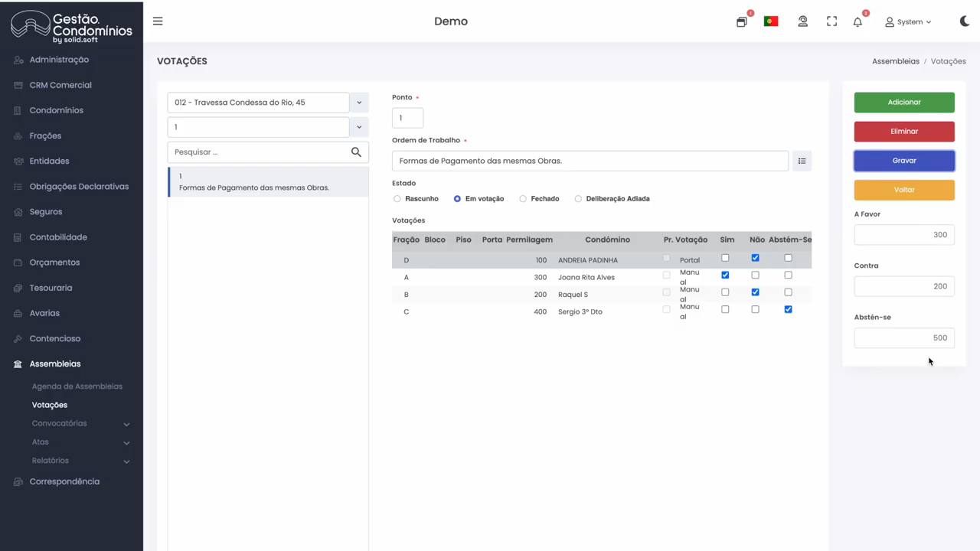Screen dimensions: 980x551
Task: Check Sim for ANDREIA PADINHA
Action: pyautogui.click(x=725, y=258)
